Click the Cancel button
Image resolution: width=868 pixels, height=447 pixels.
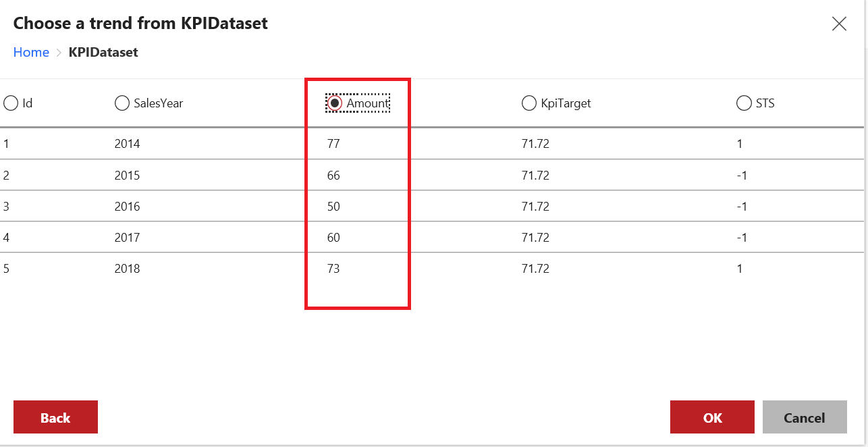[x=804, y=417]
